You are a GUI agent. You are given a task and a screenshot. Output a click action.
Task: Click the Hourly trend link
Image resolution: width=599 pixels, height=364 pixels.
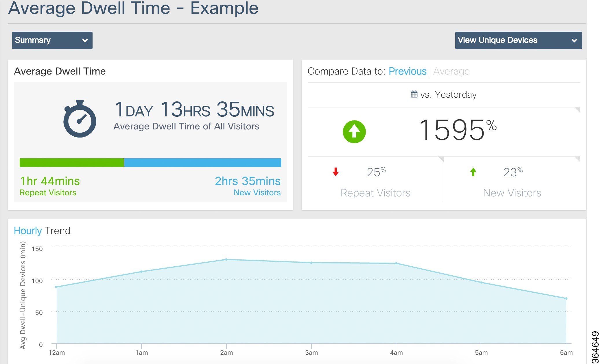[28, 231]
